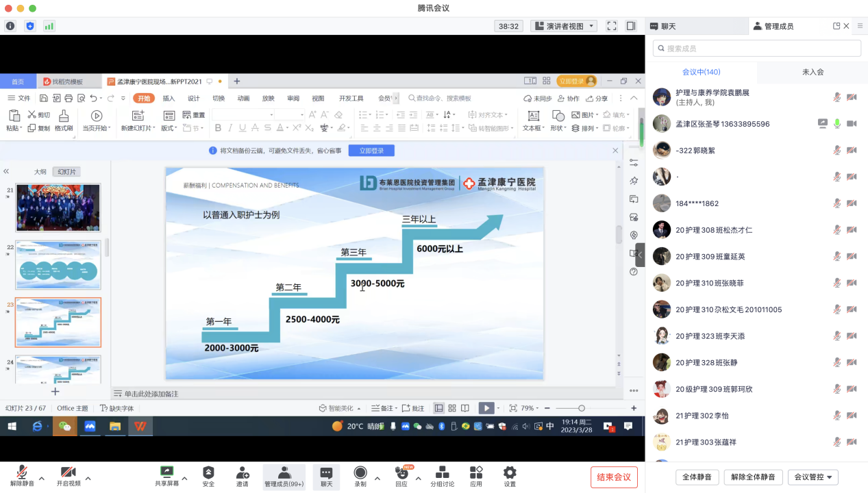Open the 会议管控 dropdown
Screen dimensions: 868x493
pyautogui.click(x=813, y=477)
